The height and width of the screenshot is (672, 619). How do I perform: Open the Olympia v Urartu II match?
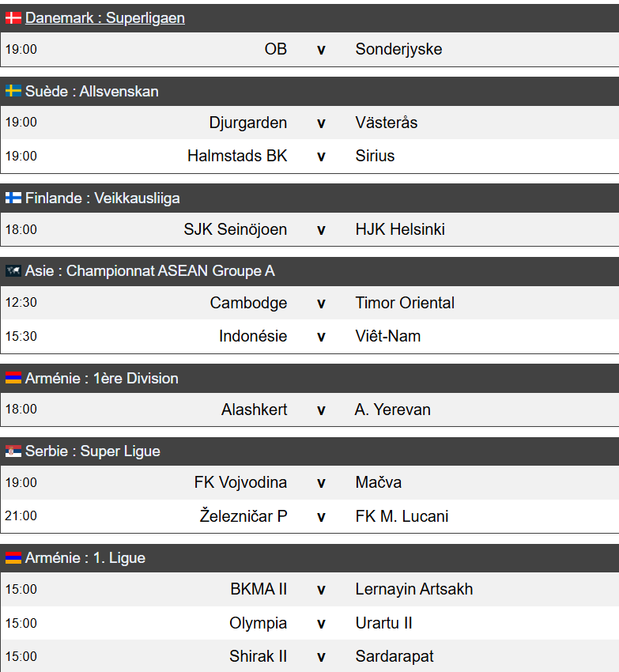[x=310, y=623]
